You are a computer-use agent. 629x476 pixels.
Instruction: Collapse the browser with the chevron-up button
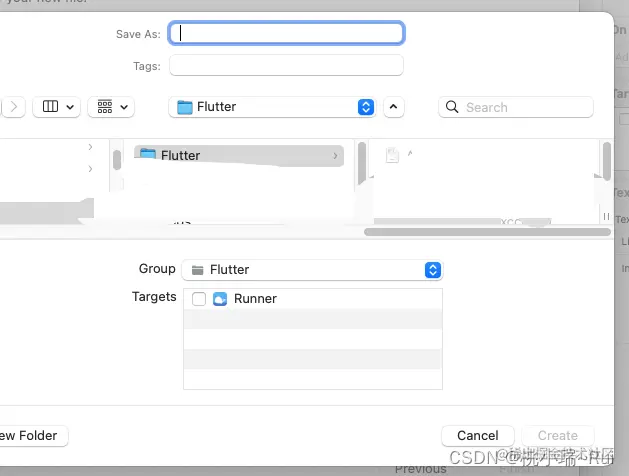coord(394,107)
